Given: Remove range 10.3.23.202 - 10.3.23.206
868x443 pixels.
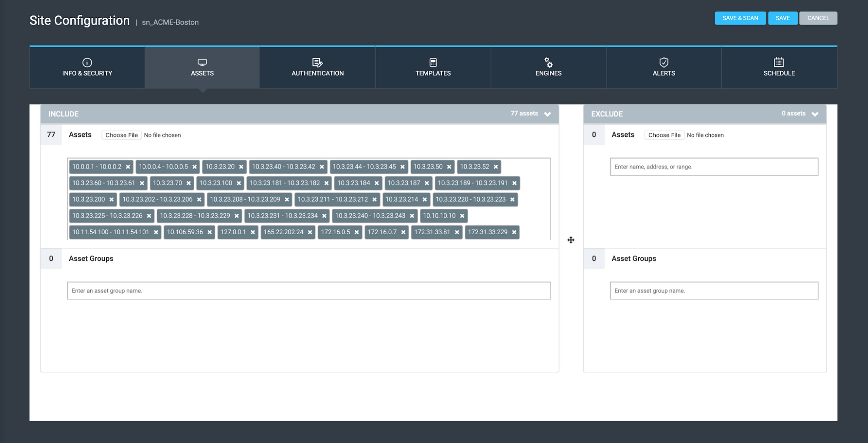Looking at the screenshot, I should pyautogui.click(x=199, y=200).
